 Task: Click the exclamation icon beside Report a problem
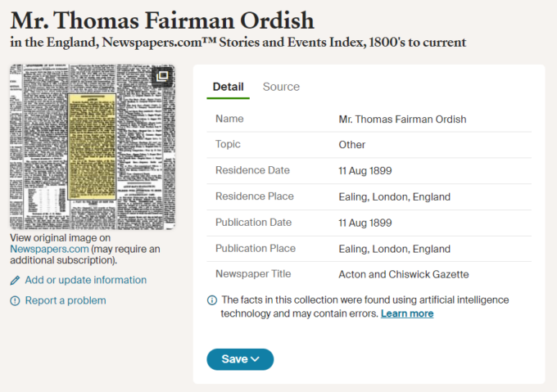(x=15, y=301)
